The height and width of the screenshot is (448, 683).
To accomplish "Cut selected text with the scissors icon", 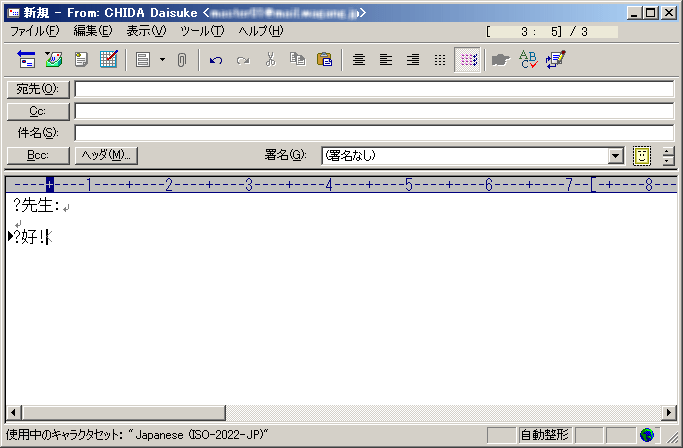I will pyautogui.click(x=270, y=60).
